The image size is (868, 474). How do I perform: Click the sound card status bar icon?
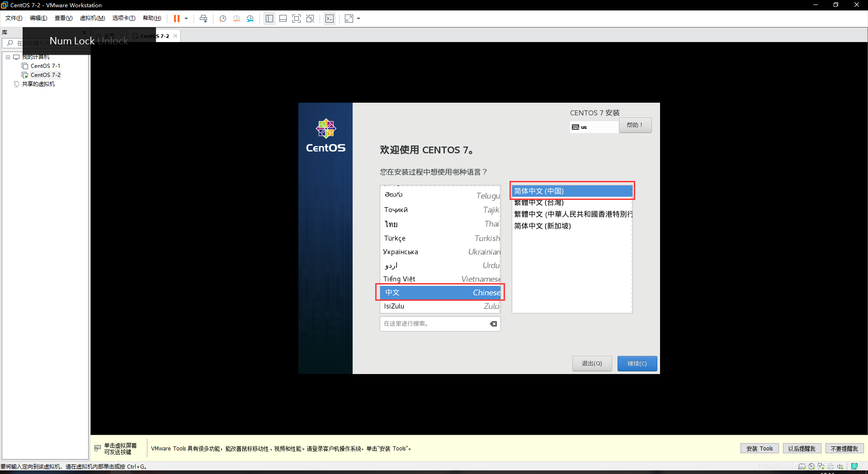coord(840,466)
